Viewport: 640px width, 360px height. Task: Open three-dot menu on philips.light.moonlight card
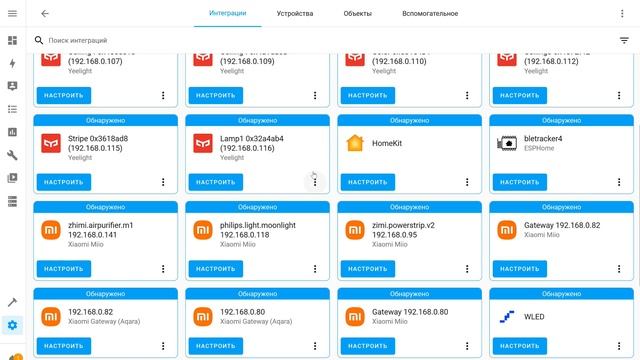(315, 269)
